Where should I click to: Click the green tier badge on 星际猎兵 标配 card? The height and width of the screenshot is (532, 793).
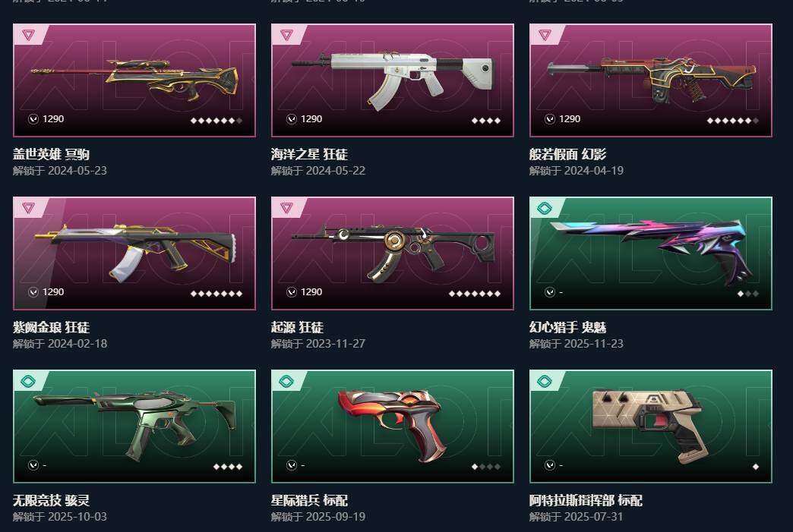click(287, 382)
